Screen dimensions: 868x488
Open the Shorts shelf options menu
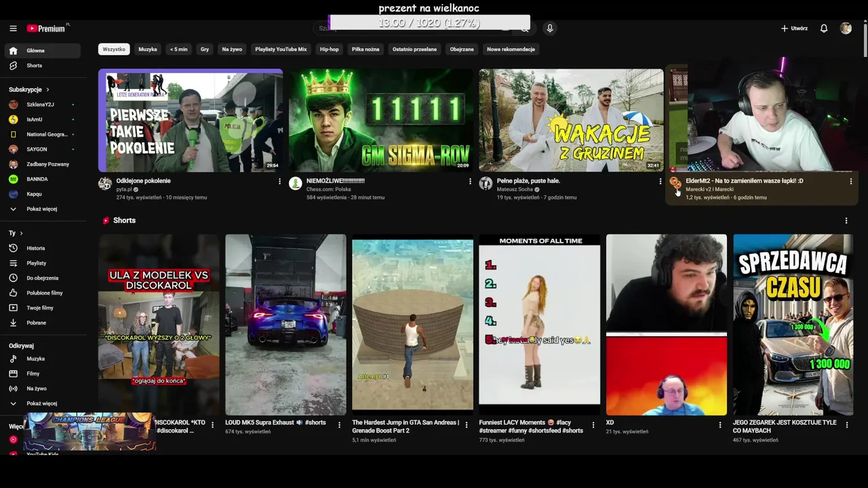coord(846,221)
